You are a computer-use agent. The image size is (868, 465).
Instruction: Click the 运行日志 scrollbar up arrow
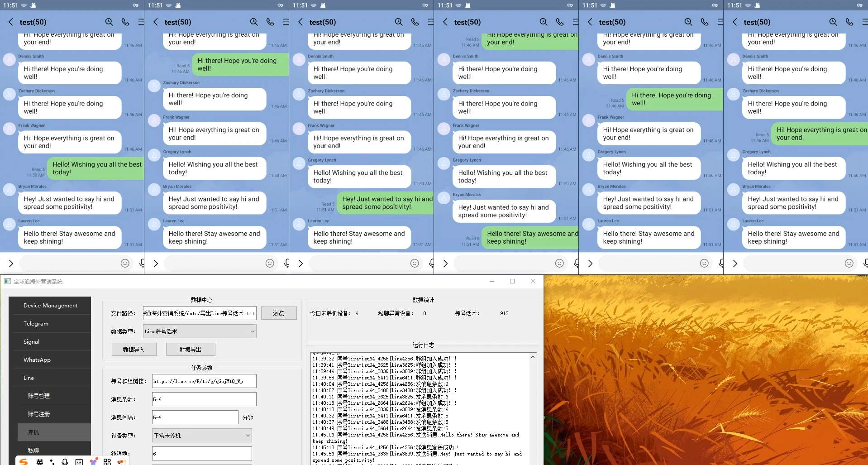tap(533, 357)
